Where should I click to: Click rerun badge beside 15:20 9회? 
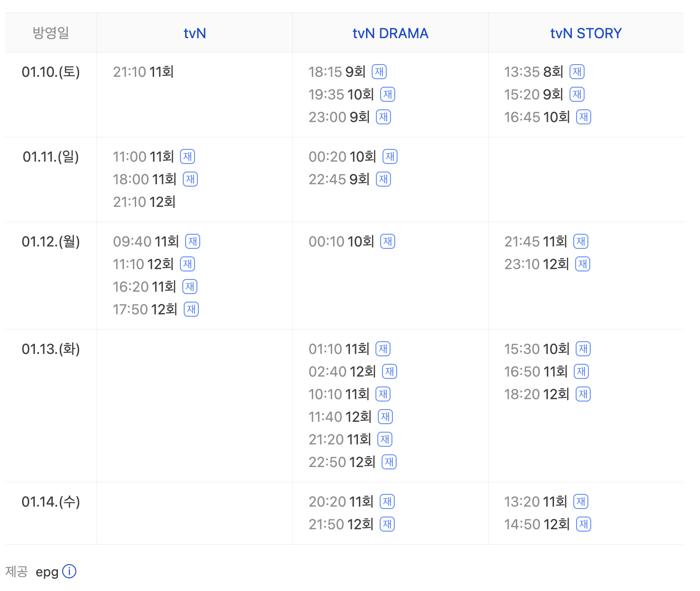577,94
